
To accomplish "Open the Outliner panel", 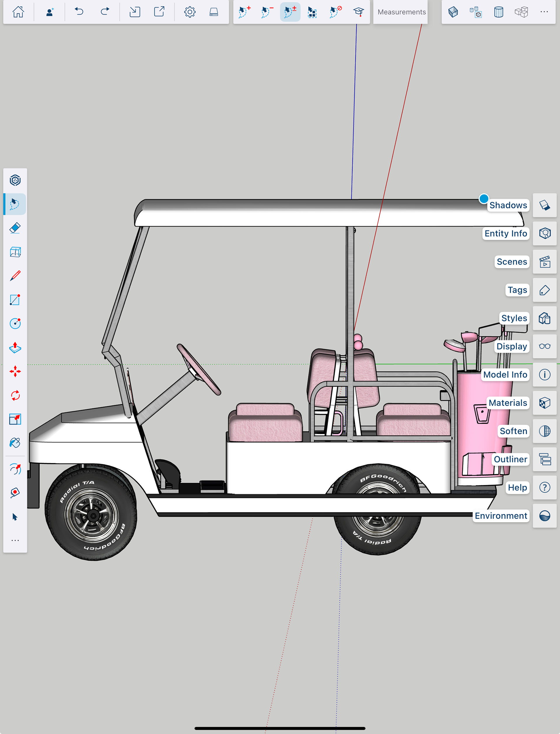I will pos(544,459).
